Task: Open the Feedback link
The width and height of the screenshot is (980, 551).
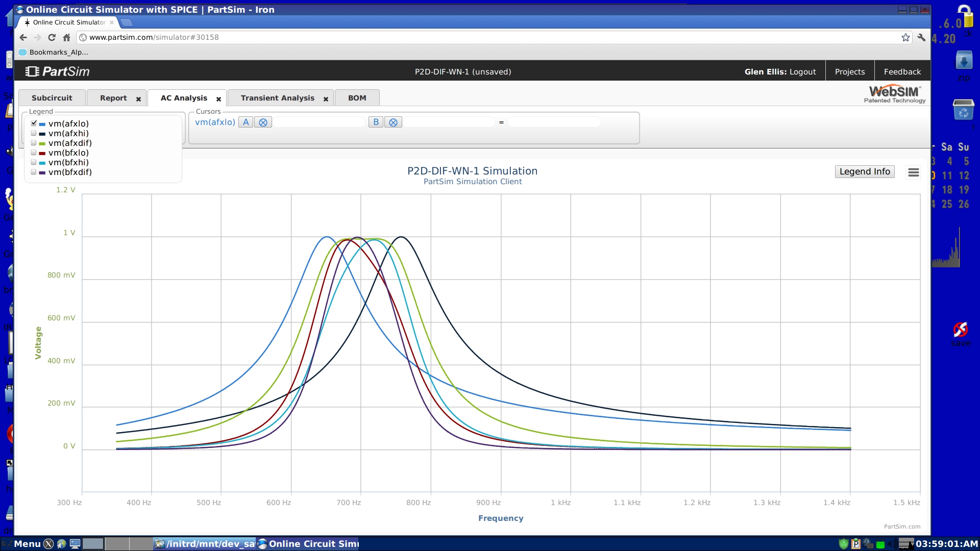Action: [x=902, y=72]
